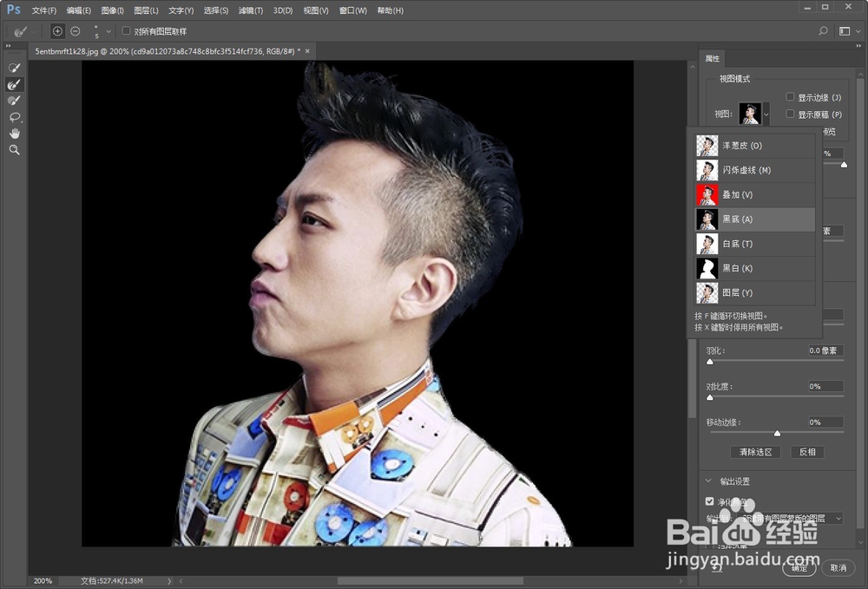The image size is (868, 589).
Task: Open the tool preset picker icon
Action: (x=21, y=31)
